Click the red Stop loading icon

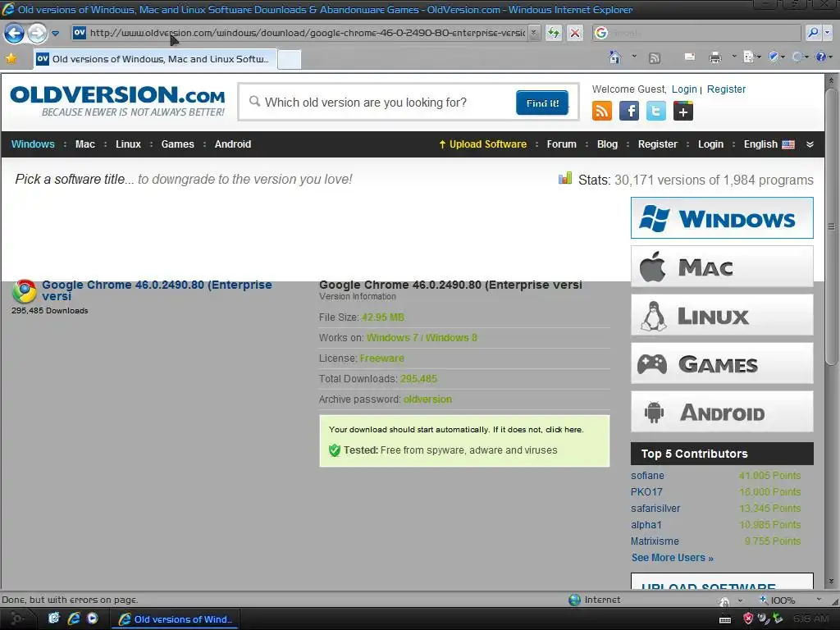pos(575,33)
